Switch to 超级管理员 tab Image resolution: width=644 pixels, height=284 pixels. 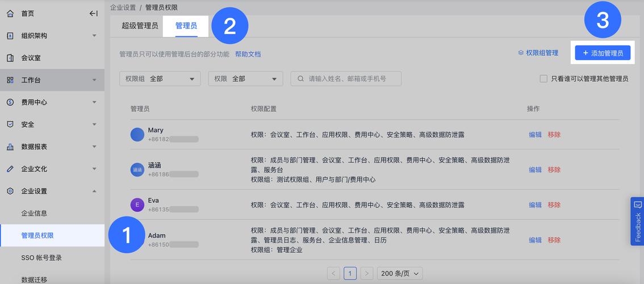click(140, 26)
